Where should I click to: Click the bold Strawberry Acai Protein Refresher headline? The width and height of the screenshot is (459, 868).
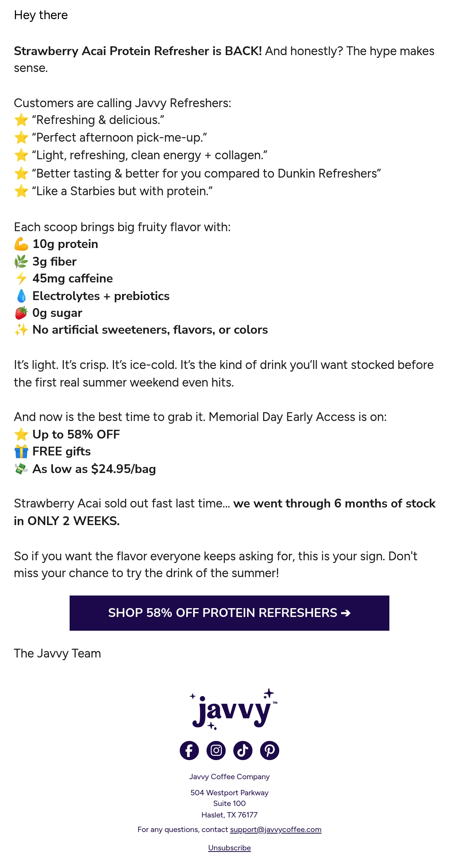point(138,51)
